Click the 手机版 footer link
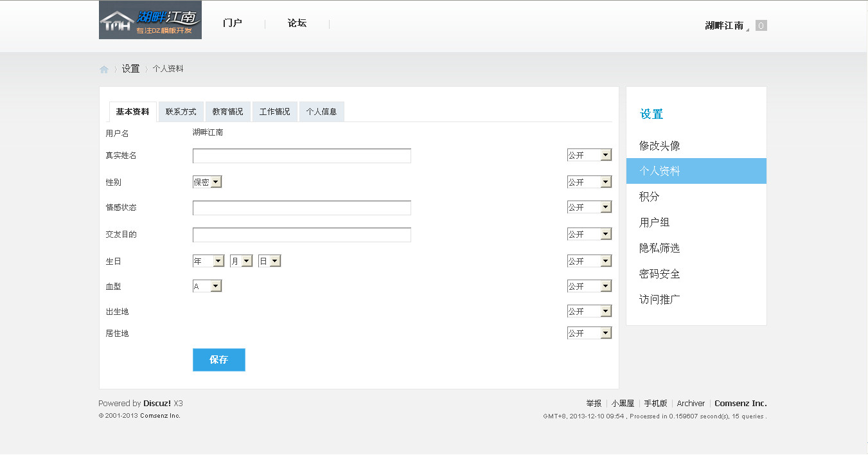 coord(655,404)
